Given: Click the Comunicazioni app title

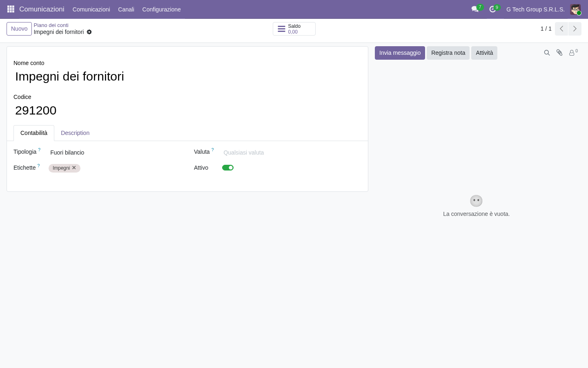Looking at the screenshot, I should (42, 9).
